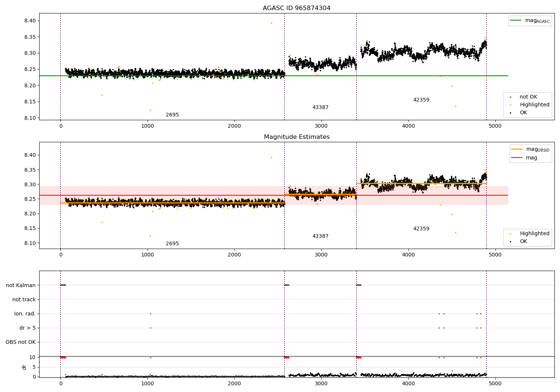Image resolution: width=560 pixels, height=392 pixels.
Task: Click the OBS not OK axis label
Action: (21, 342)
